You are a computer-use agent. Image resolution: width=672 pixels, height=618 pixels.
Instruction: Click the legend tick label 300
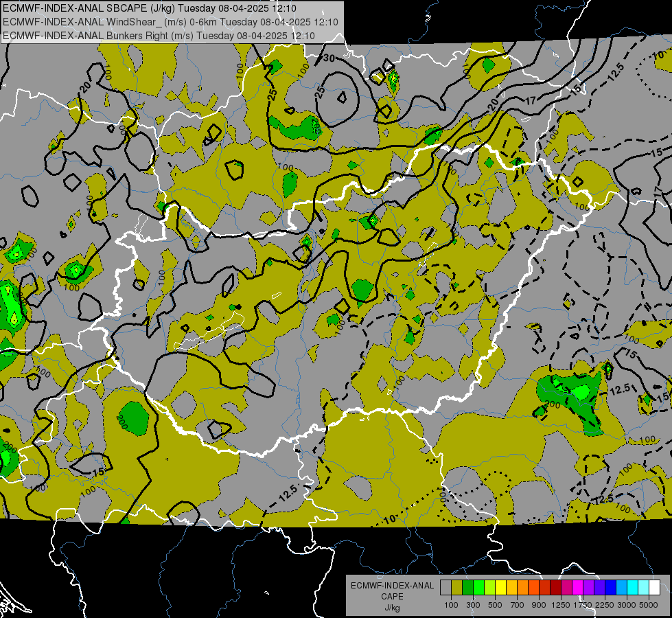point(473,605)
